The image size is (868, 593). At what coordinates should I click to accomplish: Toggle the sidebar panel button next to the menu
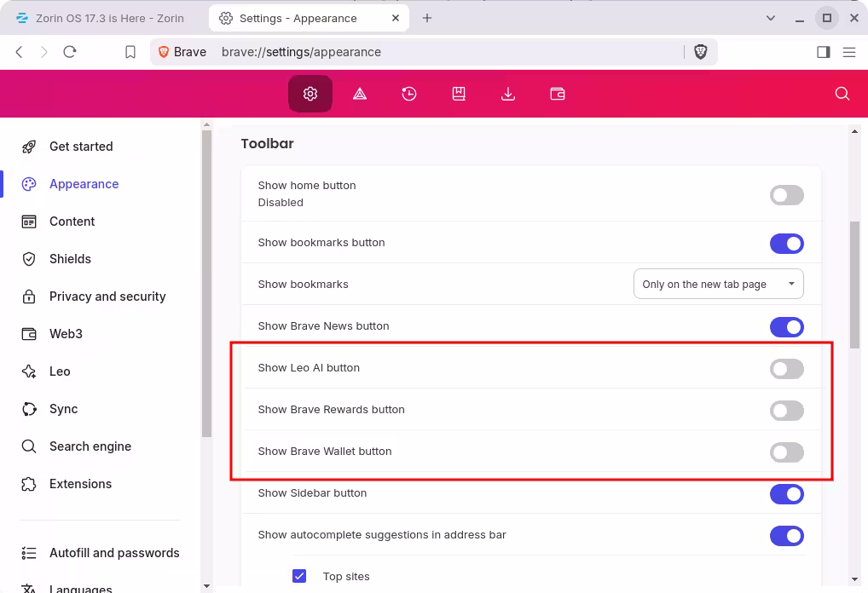pyautogui.click(x=823, y=52)
